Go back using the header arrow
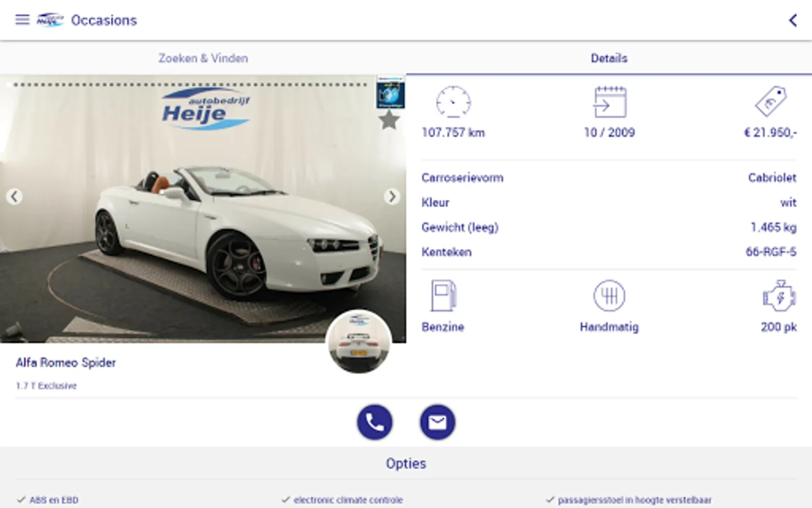Screen dimensions: 812x508 [793, 20]
